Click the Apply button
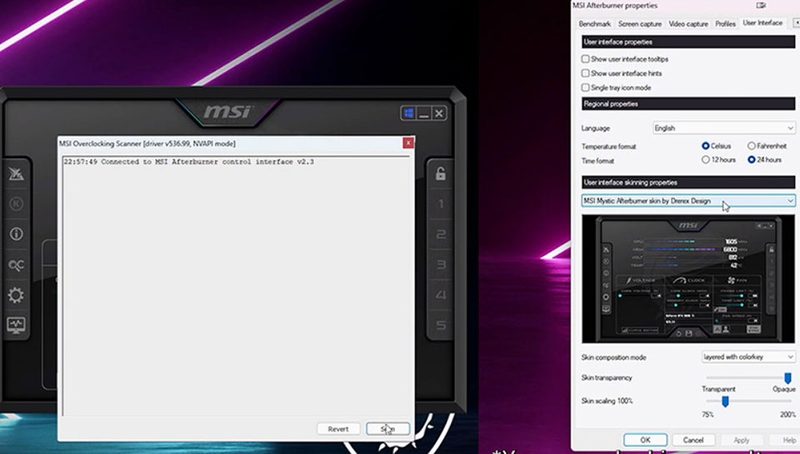 tap(741, 440)
